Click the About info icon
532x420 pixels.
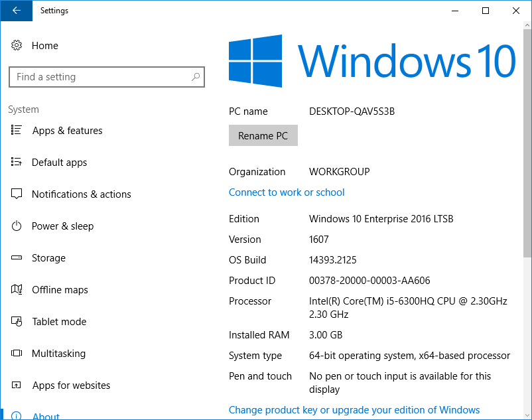17,415
